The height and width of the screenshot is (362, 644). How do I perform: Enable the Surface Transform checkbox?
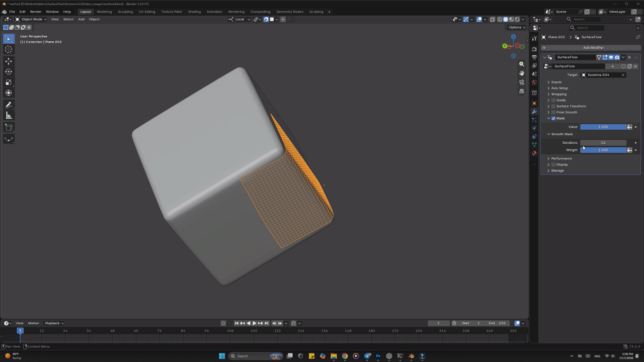tap(553, 106)
